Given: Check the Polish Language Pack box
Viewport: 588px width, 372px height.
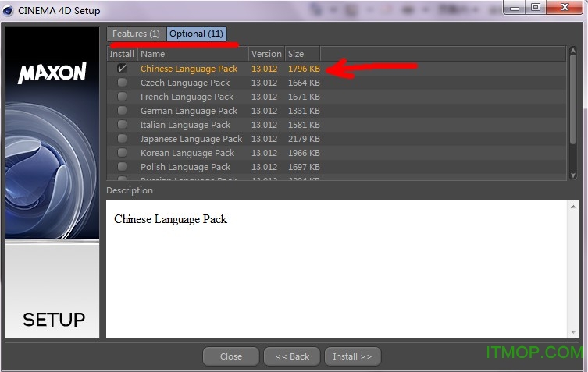Looking at the screenshot, I should point(122,167).
